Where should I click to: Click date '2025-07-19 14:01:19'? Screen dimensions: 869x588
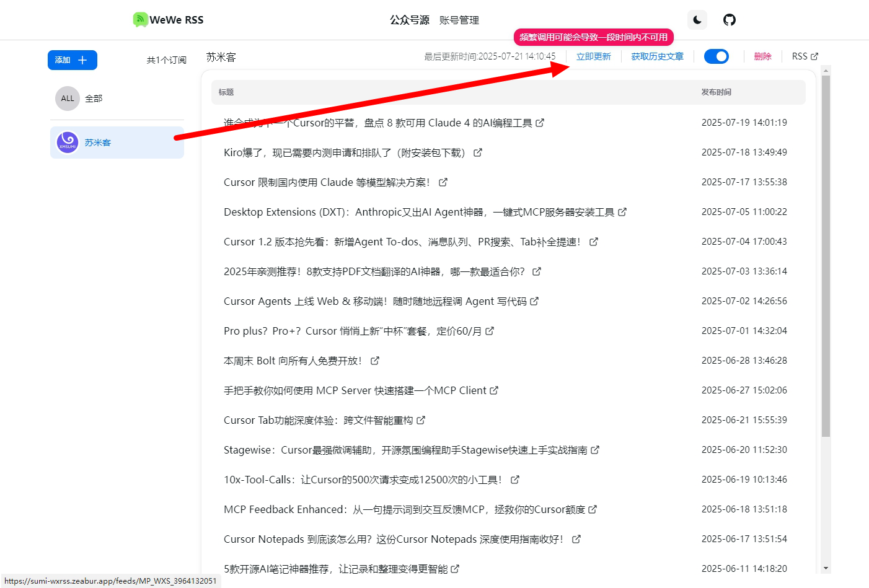pos(744,123)
